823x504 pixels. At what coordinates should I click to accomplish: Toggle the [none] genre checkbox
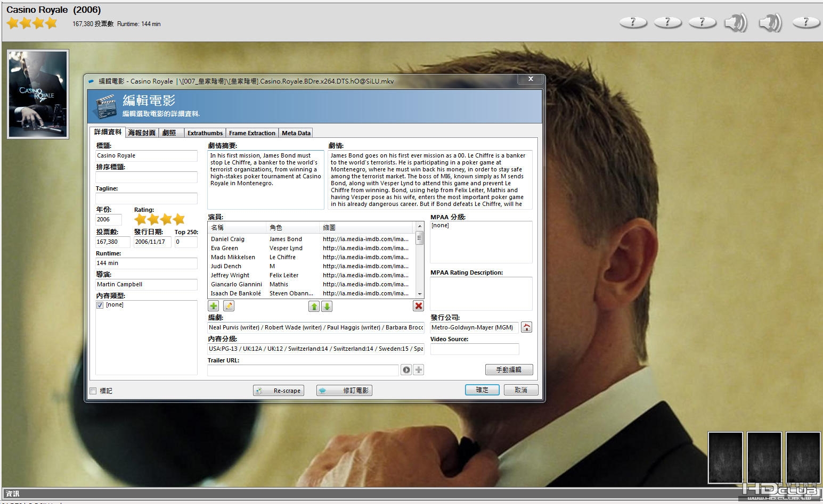click(100, 305)
